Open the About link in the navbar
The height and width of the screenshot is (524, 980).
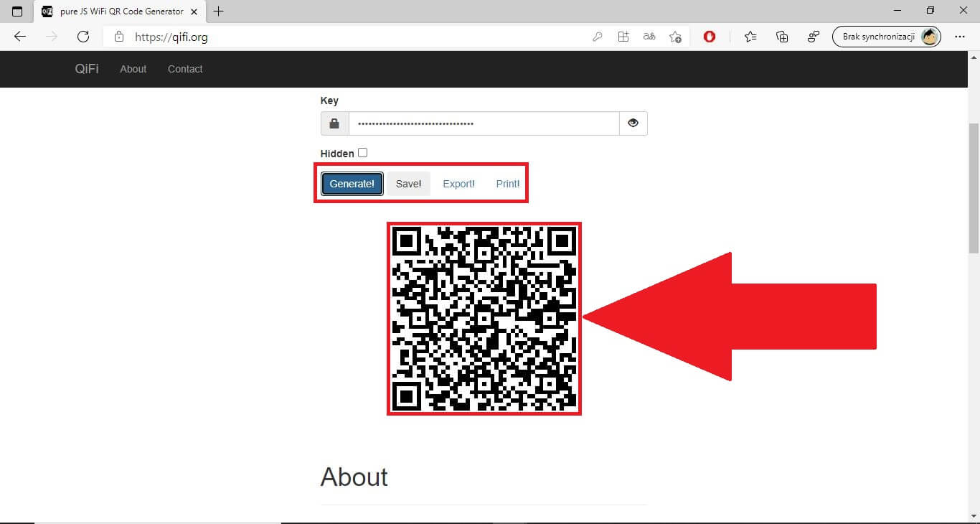(x=133, y=69)
